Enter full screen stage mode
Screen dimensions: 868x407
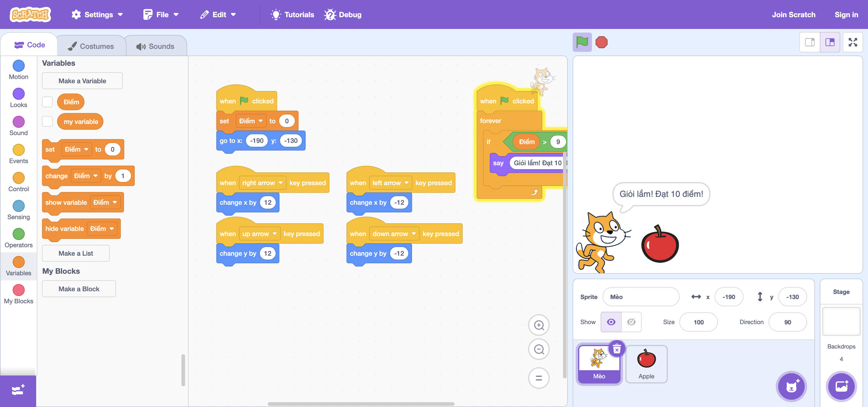[x=853, y=42]
